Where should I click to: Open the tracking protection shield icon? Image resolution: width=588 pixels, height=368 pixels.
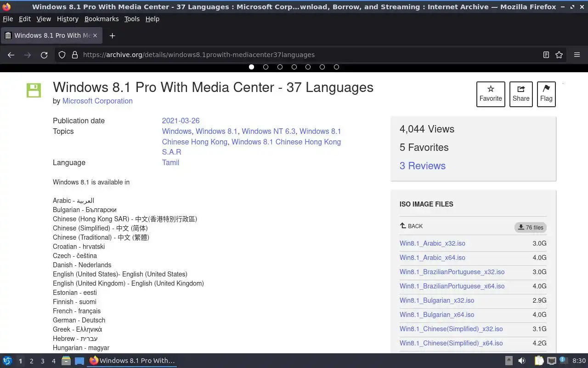pyautogui.click(x=62, y=55)
